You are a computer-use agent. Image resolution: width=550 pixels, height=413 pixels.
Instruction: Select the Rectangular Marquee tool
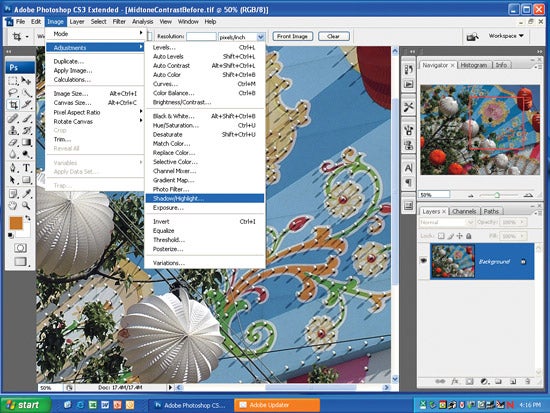click(x=13, y=81)
